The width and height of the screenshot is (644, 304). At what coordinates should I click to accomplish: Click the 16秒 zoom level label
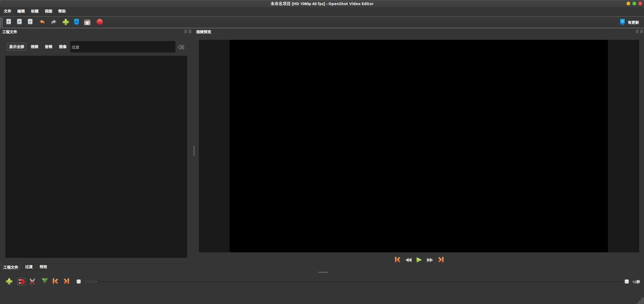(x=636, y=282)
